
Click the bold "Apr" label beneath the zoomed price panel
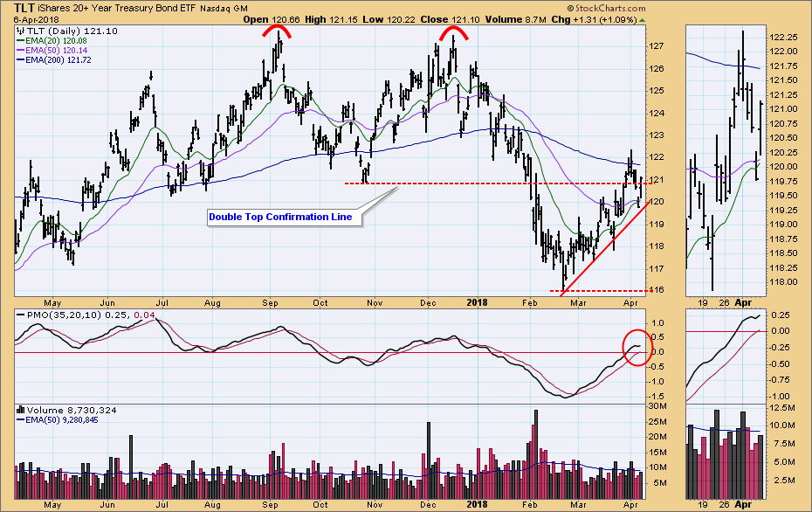coord(743,302)
